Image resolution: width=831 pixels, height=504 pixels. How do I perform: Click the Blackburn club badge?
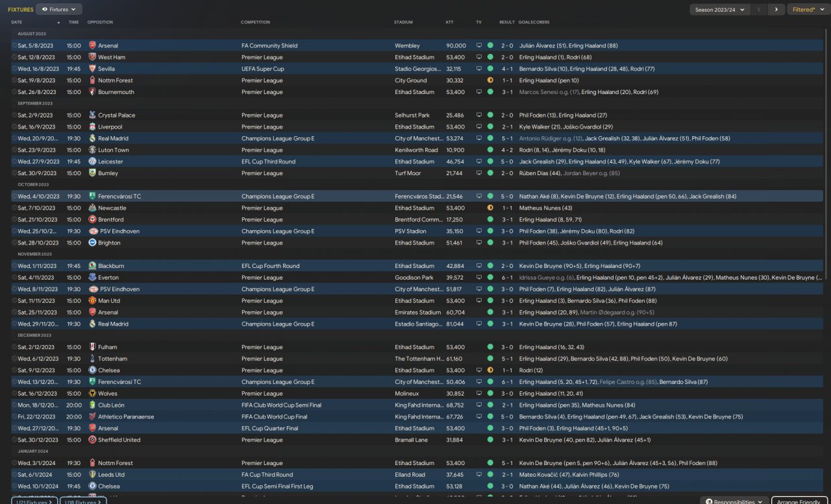[x=92, y=266]
